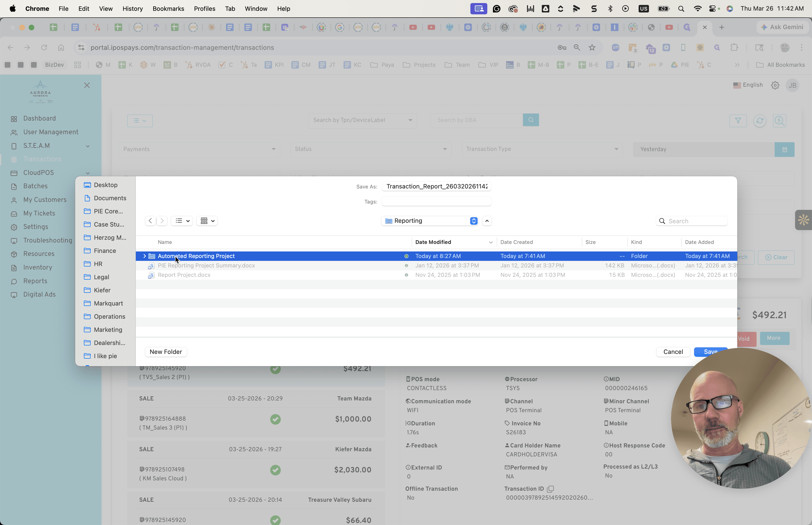The width and height of the screenshot is (812, 525).
Task: Go back in file dialog navigation
Action: click(150, 221)
